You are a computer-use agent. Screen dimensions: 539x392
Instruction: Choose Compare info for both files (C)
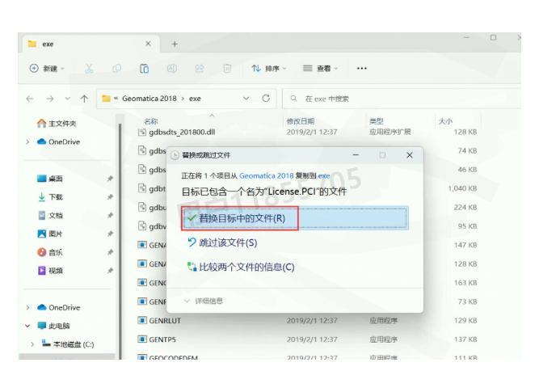(x=241, y=267)
